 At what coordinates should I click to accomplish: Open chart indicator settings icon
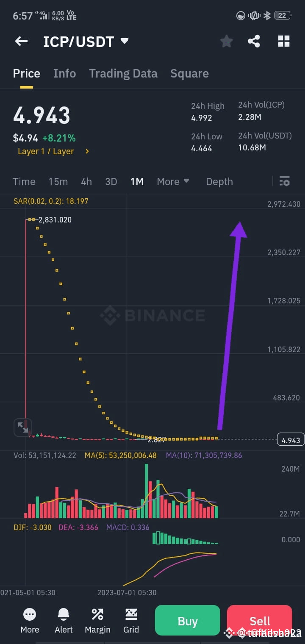284,181
